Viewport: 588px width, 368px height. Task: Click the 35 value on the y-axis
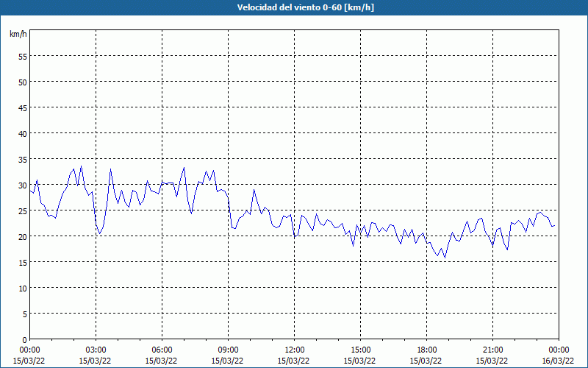[23, 159]
